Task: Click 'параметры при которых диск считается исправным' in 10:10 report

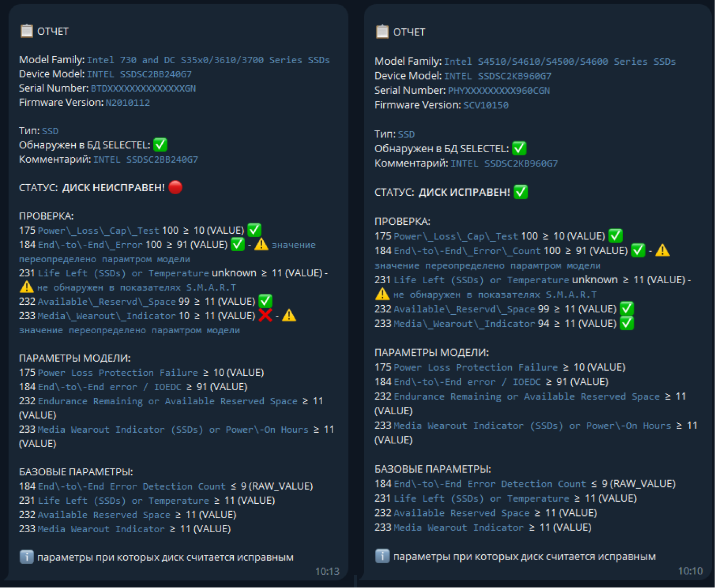Action: [524, 556]
